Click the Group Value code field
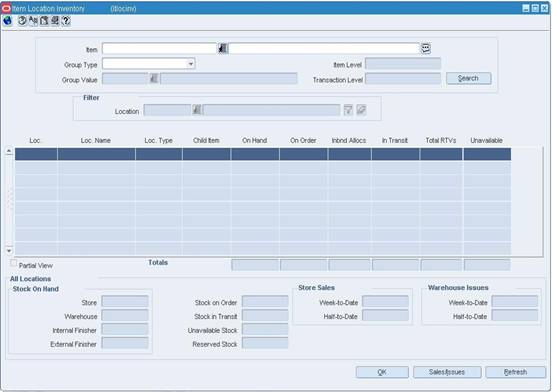This screenshot has height=392, width=552. [x=125, y=78]
